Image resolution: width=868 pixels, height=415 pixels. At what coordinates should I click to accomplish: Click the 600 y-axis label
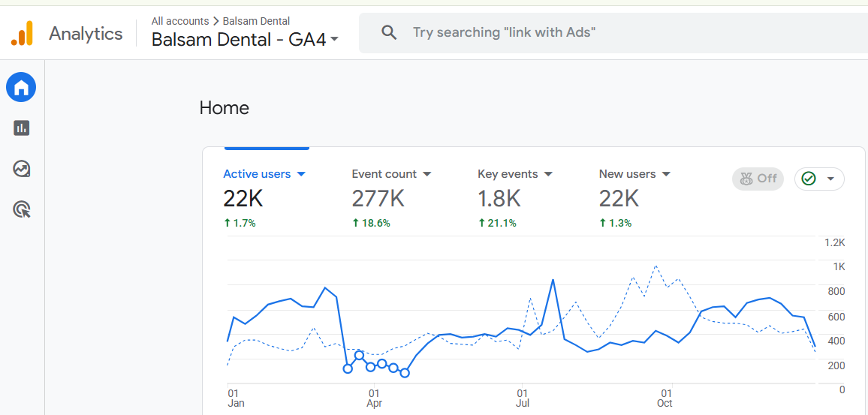point(836,317)
